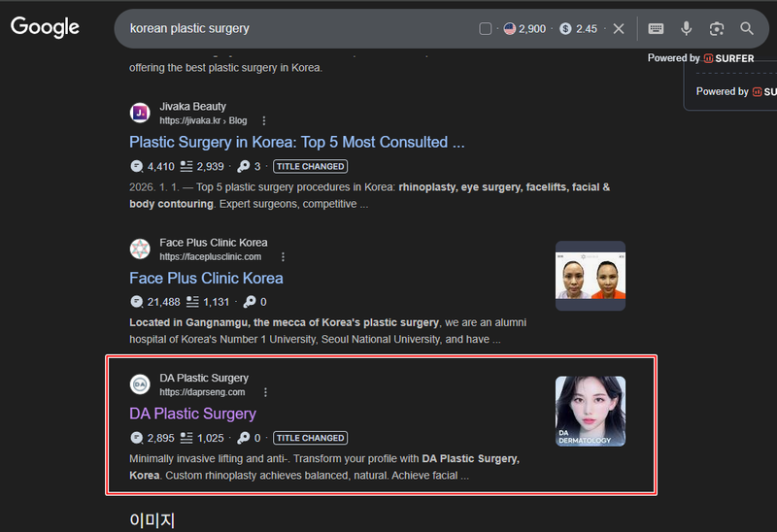Viewport: 777px width, 532px height.
Task: Click Face Plus Clinic Korea favicon
Action: coord(140,249)
